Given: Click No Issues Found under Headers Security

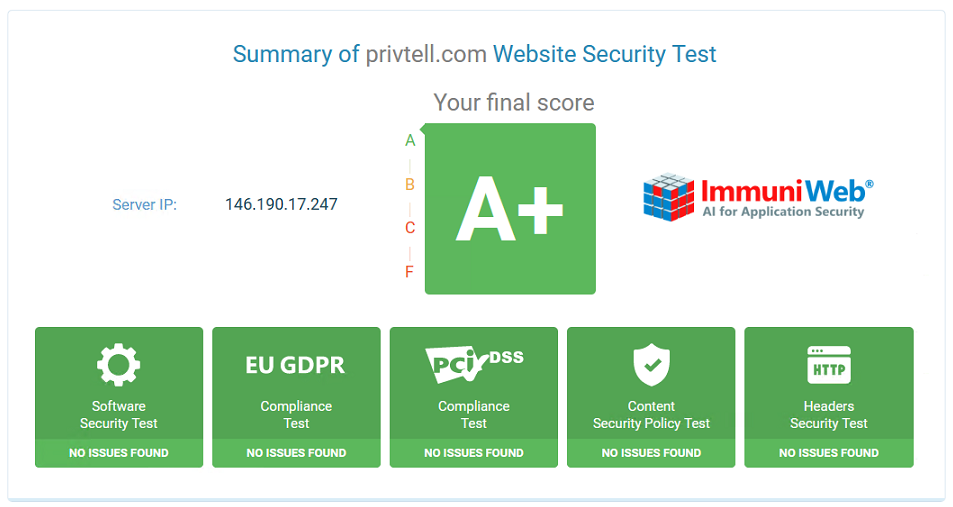Looking at the screenshot, I should (x=828, y=453).
